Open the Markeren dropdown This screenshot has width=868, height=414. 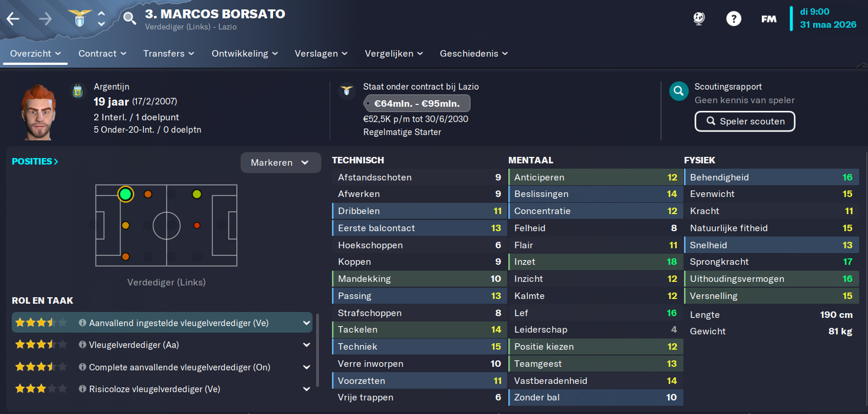281,163
